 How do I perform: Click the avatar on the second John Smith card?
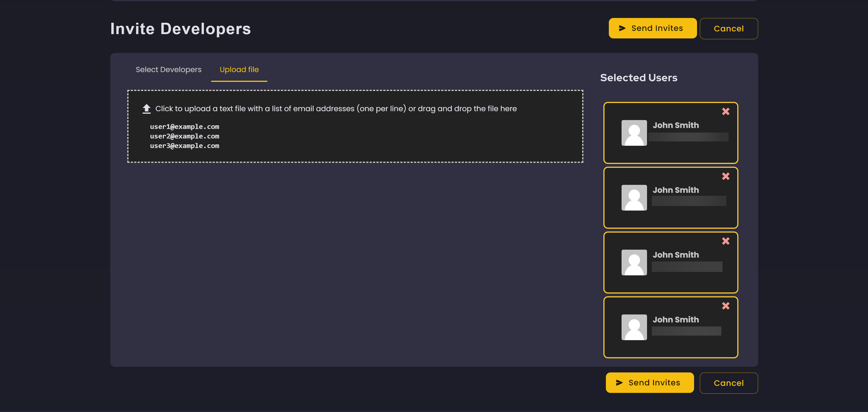(634, 197)
